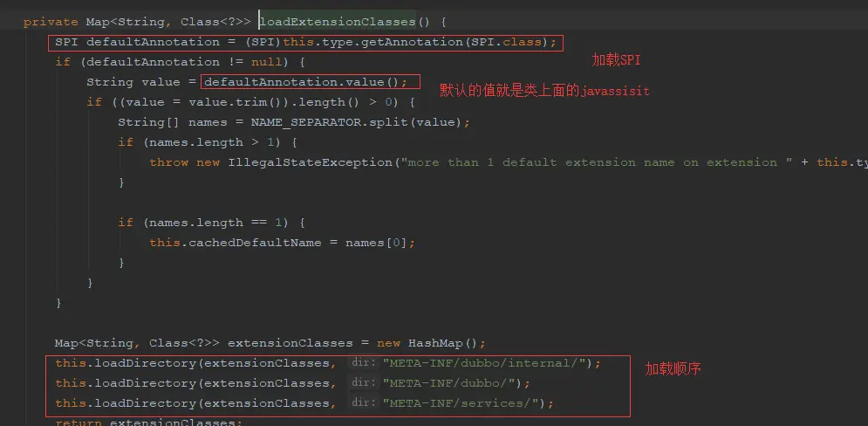Click the dir: hint on the services line
Screen dimensions: 868x426
[x=363, y=403]
